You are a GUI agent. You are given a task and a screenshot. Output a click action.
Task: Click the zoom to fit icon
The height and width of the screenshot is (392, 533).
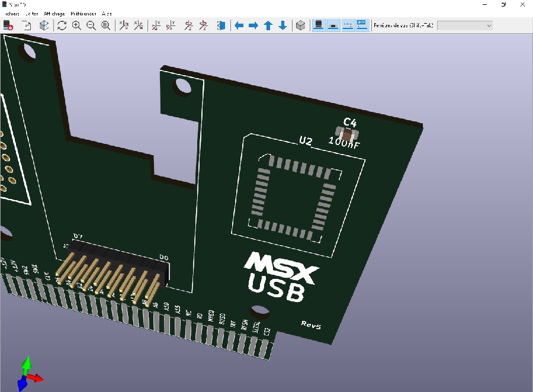106,25
